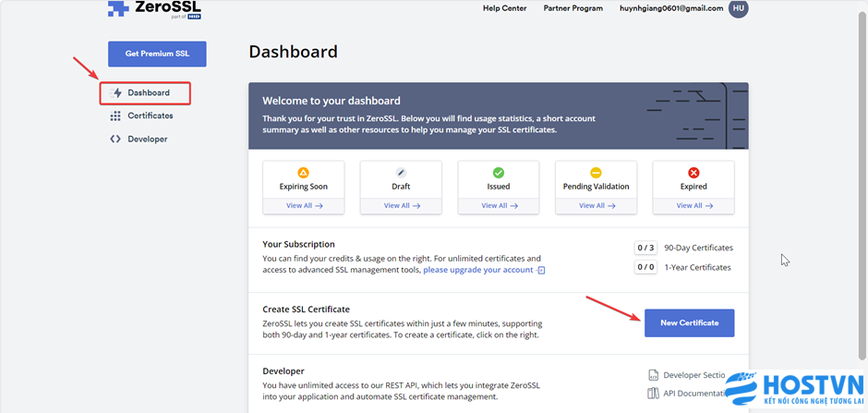Click the New Certificate button
Viewport: 868px width, 413px height.
[689, 322]
